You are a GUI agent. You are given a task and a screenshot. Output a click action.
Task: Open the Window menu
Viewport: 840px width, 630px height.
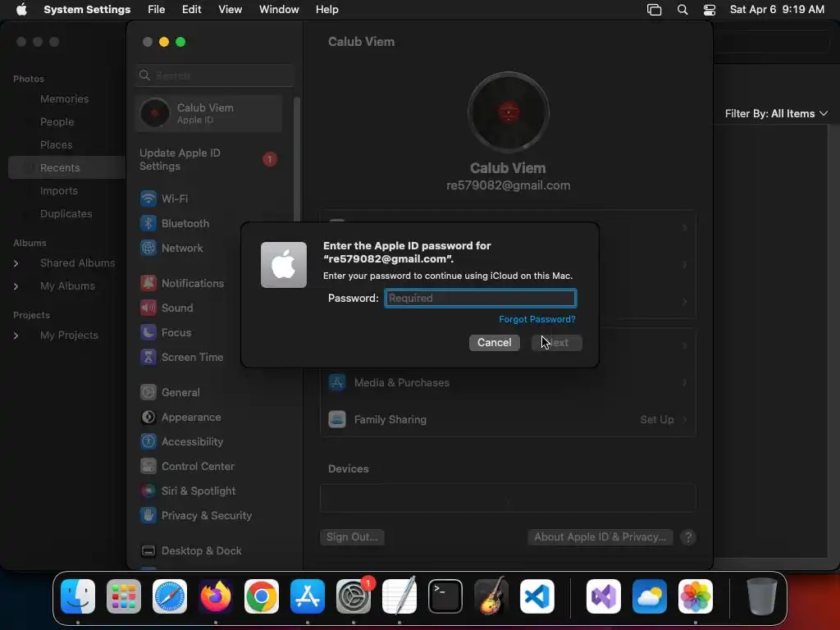pos(279,10)
